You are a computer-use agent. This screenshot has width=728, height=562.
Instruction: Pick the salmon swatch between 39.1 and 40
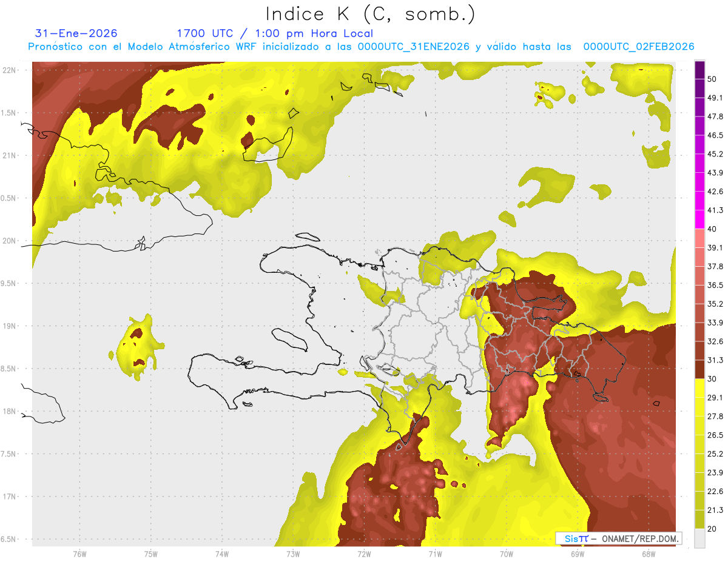click(x=699, y=238)
